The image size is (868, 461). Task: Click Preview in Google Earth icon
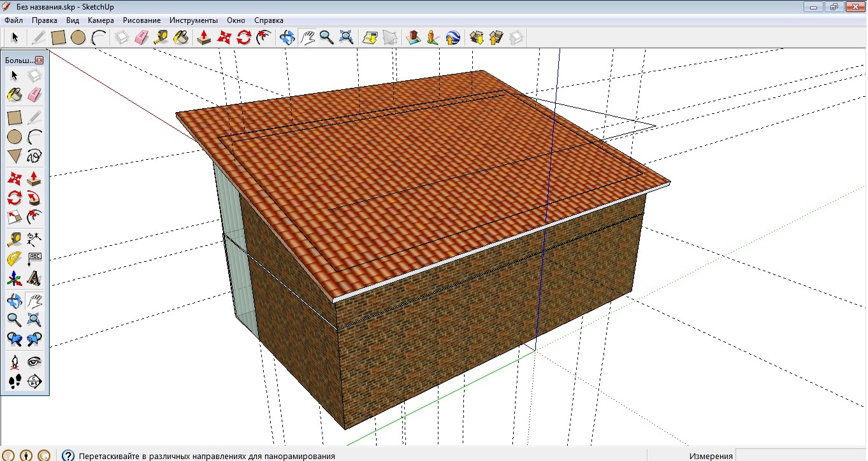click(453, 38)
